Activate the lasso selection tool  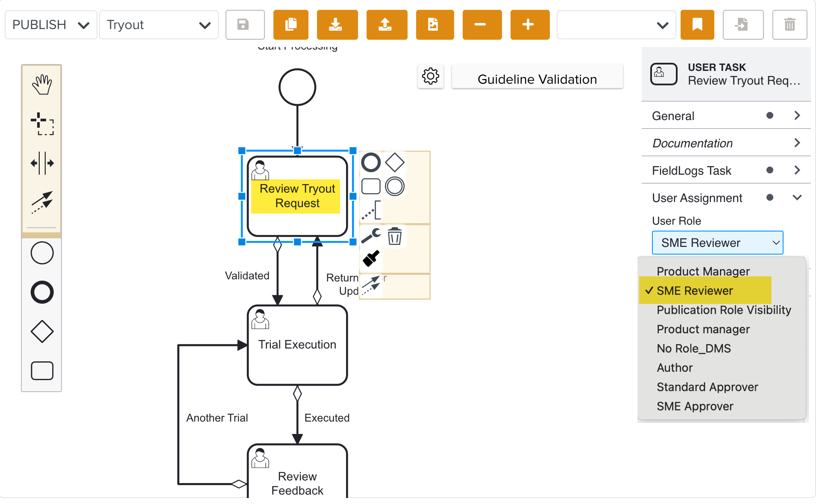point(42,124)
